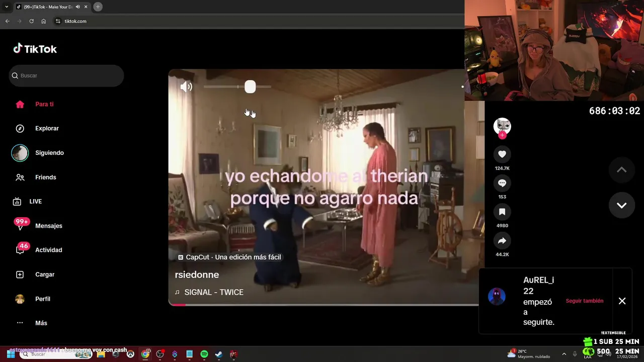Open AuREL_i22 profile avatar in notification
This screenshot has height=362, width=644.
[497, 297]
